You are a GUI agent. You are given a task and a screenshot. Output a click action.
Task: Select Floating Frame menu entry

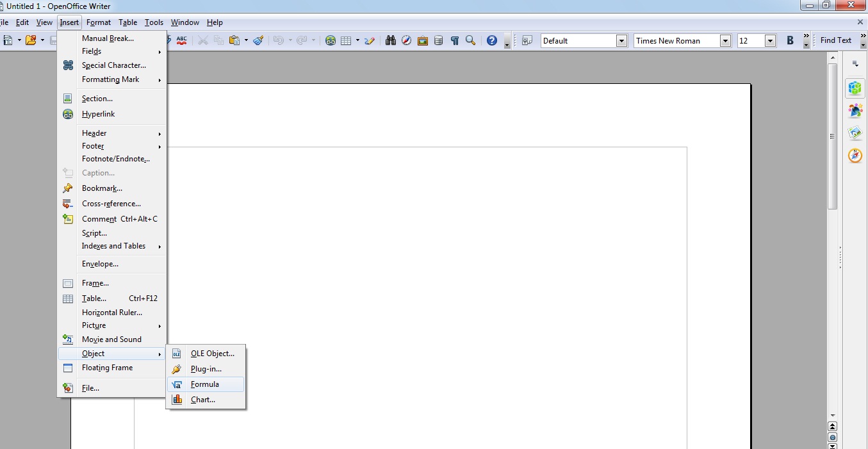click(x=111, y=368)
